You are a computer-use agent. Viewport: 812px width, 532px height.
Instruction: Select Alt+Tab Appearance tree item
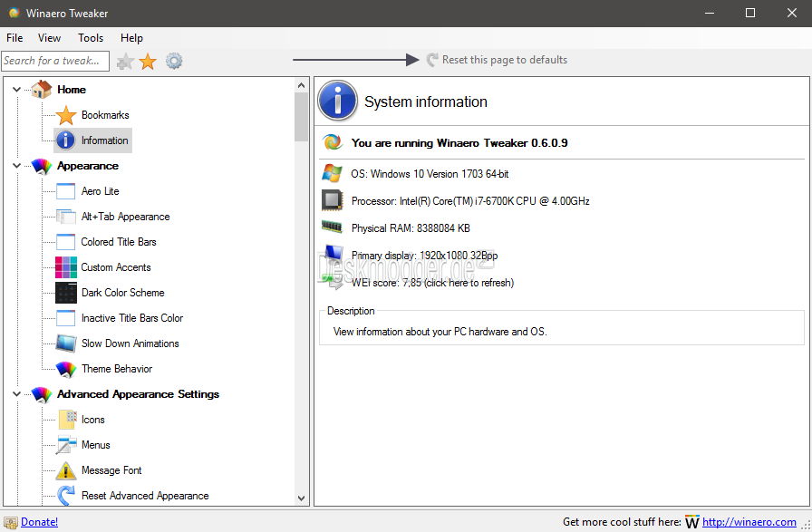click(x=125, y=217)
